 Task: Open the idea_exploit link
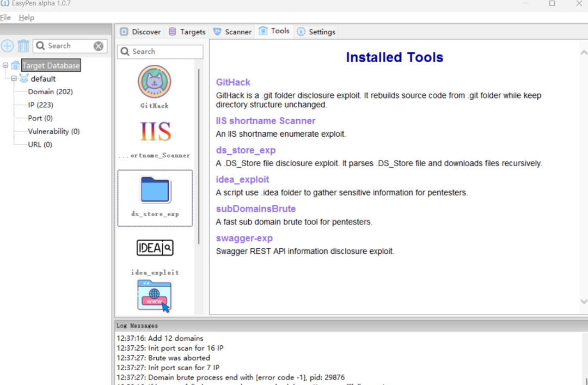(x=242, y=179)
